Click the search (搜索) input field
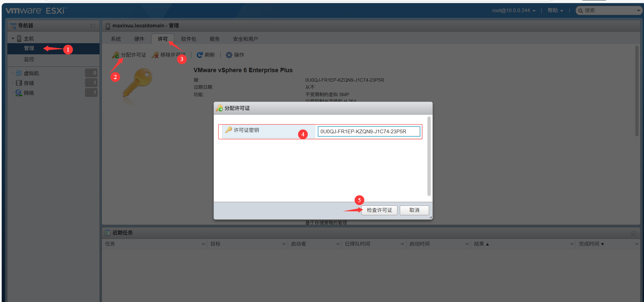This screenshot has height=302, width=644. [609, 11]
